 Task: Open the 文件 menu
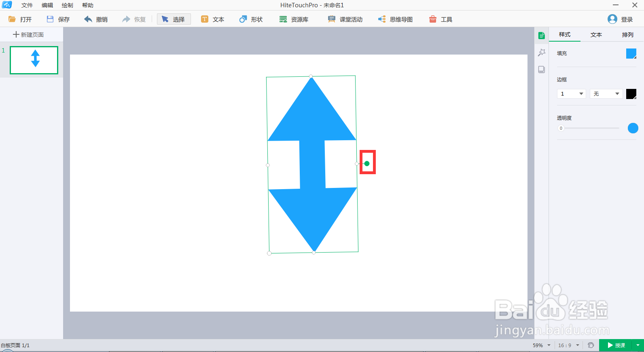click(27, 5)
